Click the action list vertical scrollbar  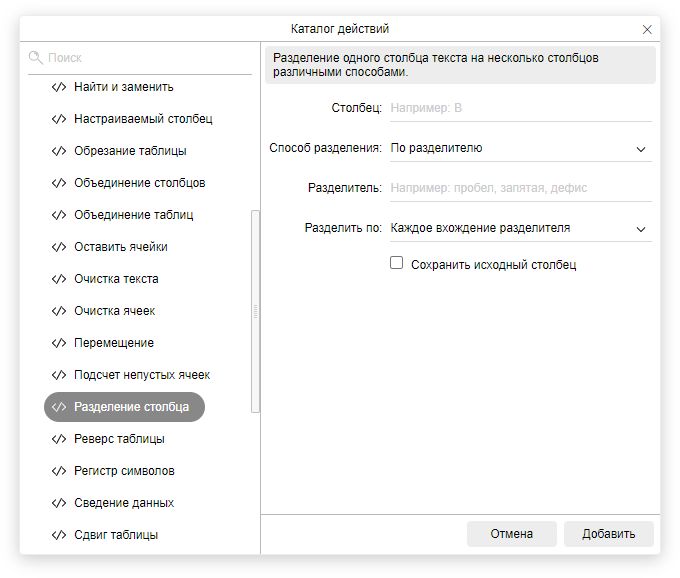click(x=255, y=310)
